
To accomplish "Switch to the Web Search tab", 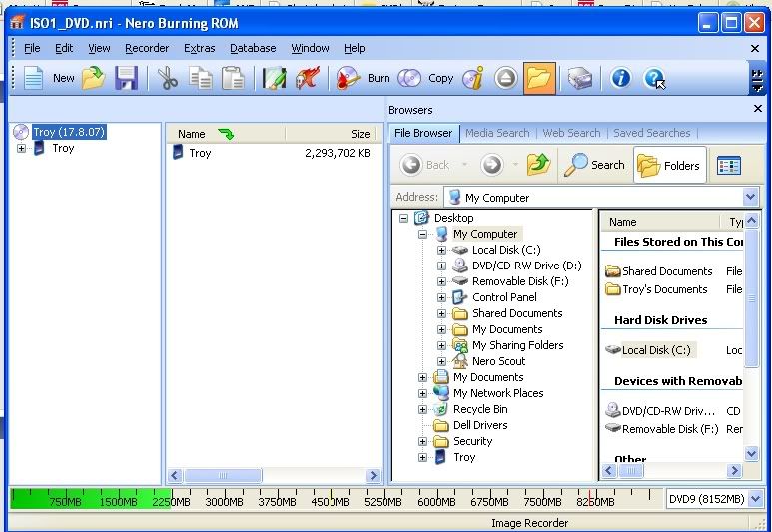I will [571, 133].
